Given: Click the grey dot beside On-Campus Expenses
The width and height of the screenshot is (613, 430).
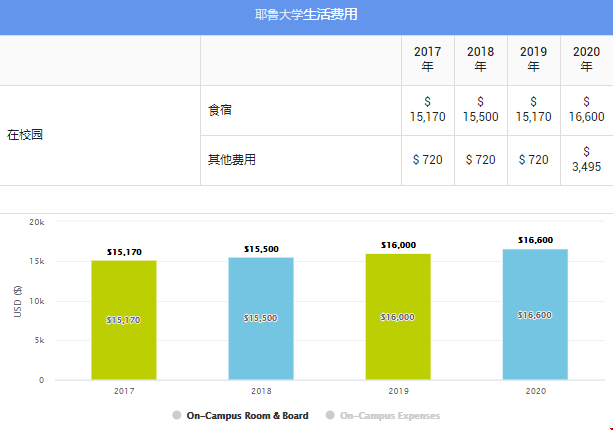Looking at the screenshot, I should (330, 415).
